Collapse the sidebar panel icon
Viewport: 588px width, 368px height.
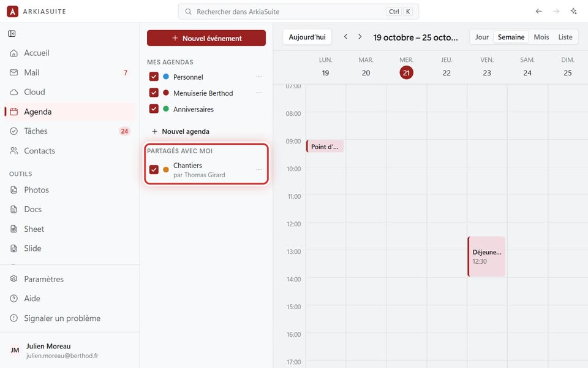pyautogui.click(x=12, y=34)
